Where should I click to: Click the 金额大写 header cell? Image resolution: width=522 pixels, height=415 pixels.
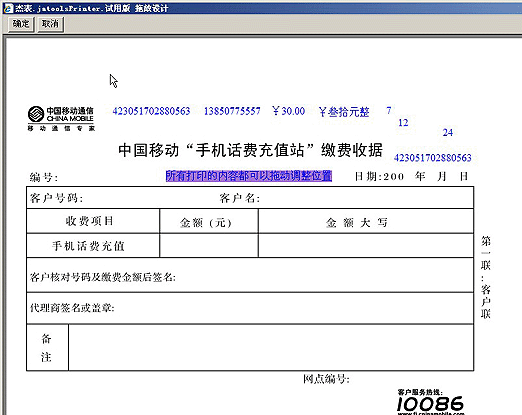366,221
